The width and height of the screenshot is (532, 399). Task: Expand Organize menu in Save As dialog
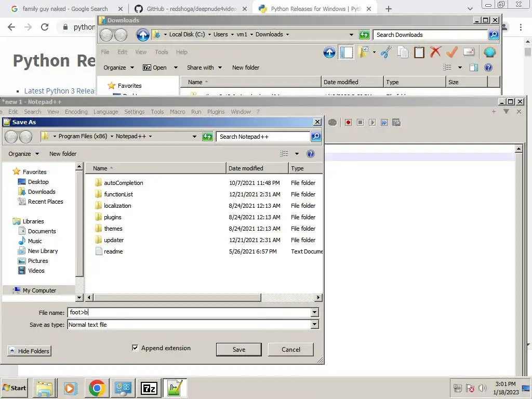23,154
